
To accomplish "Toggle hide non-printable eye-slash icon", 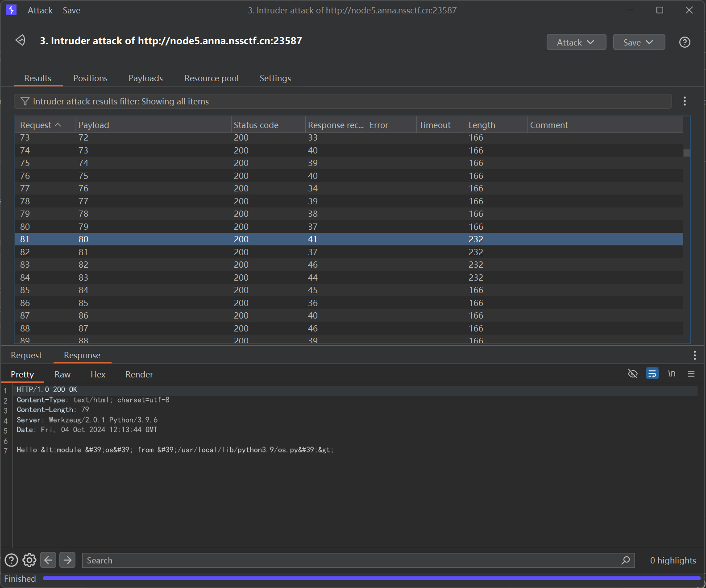I will (633, 373).
